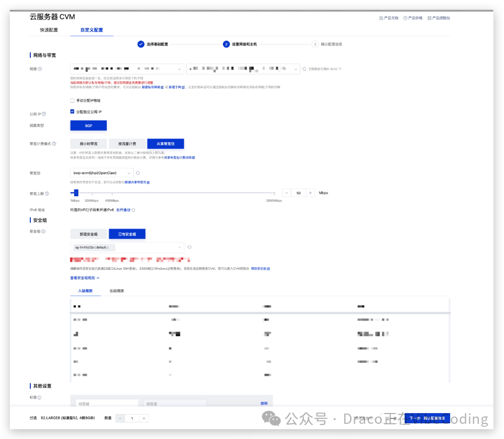
Task: Switch to 出站规则 tab
Action: [117, 291]
